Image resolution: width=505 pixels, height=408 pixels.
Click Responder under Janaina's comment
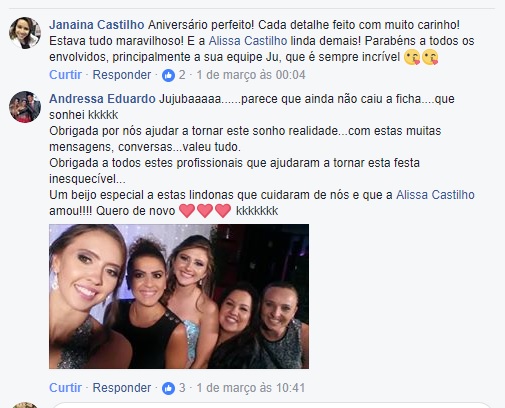122,75
